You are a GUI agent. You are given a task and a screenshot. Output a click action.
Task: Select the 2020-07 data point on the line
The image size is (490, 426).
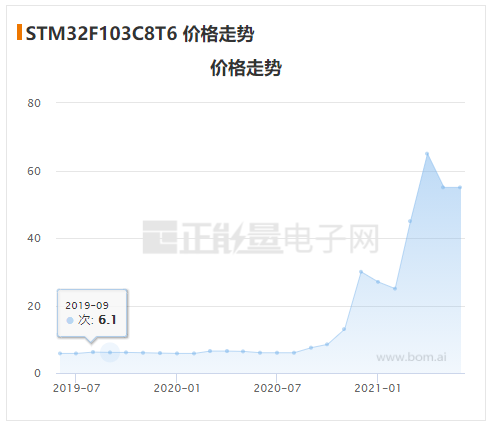tap(277, 353)
